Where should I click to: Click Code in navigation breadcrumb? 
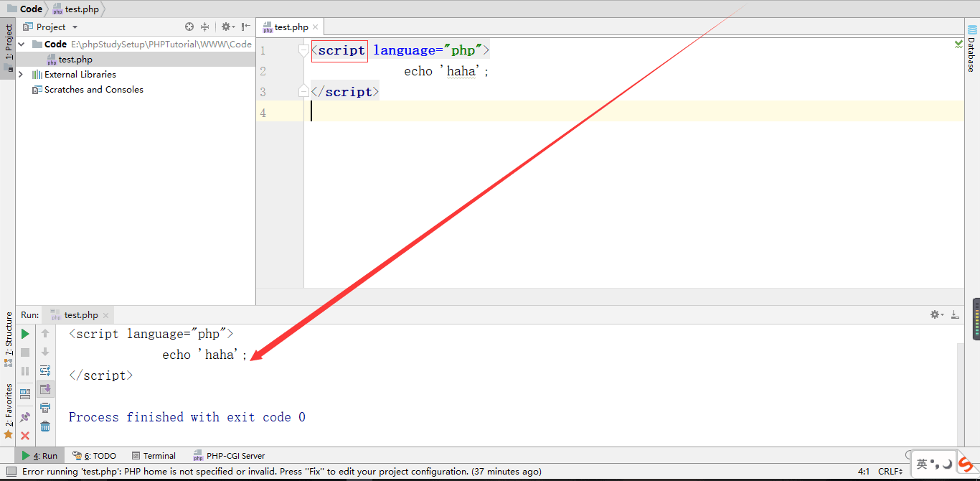(25, 9)
